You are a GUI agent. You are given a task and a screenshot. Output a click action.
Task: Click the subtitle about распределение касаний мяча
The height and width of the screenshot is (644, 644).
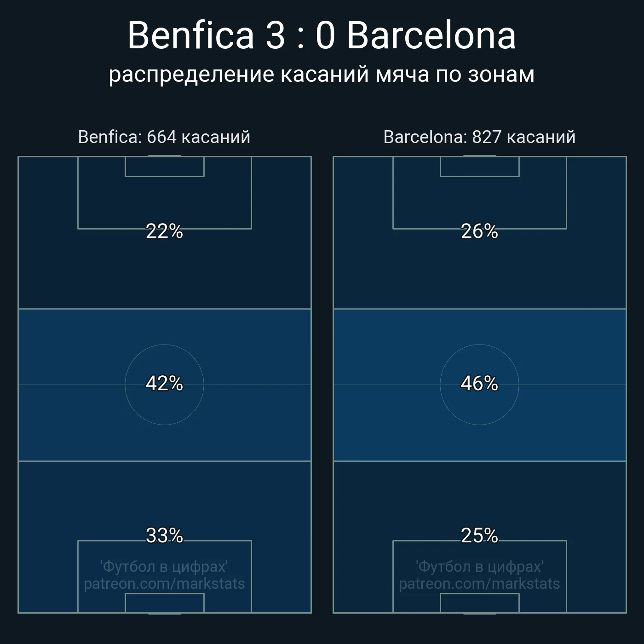322,75
